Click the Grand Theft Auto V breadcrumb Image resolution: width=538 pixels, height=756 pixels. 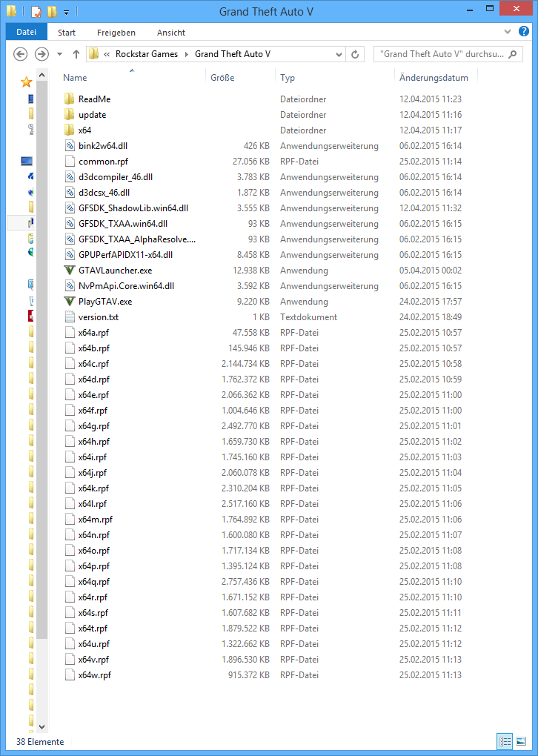pos(233,54)
